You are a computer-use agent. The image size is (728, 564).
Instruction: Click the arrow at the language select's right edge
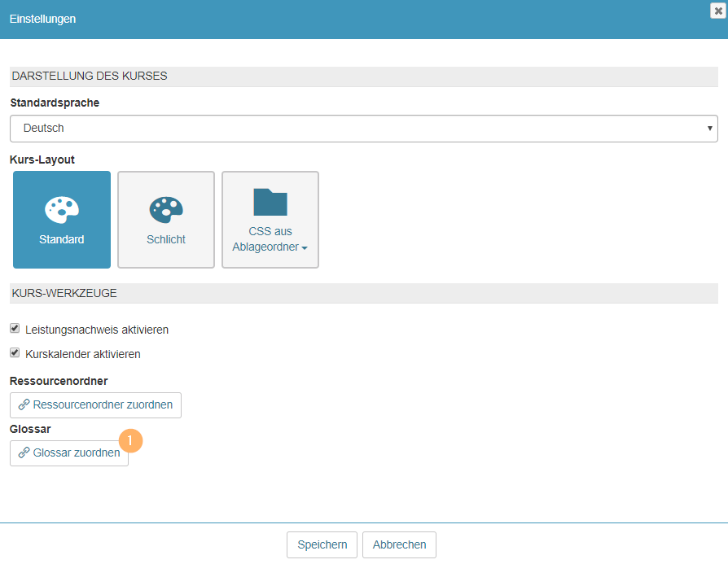click(x=711, y=129)
